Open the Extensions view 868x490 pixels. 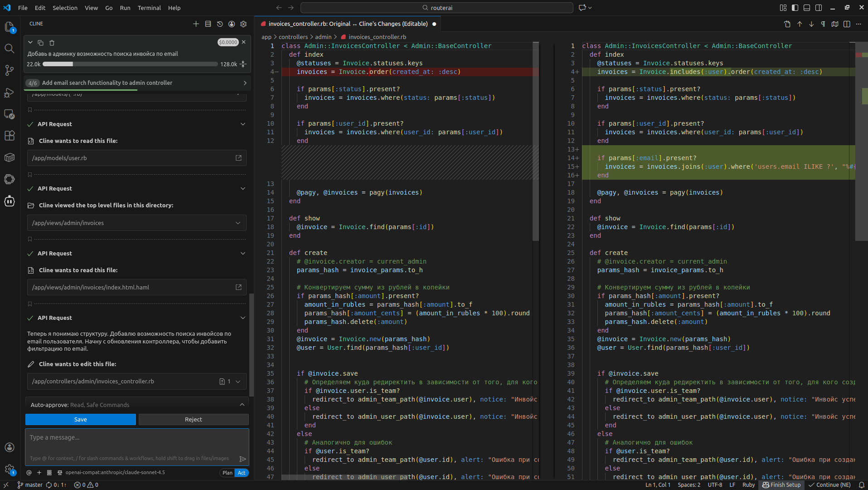pyautogui.click(x=10, y=136)
